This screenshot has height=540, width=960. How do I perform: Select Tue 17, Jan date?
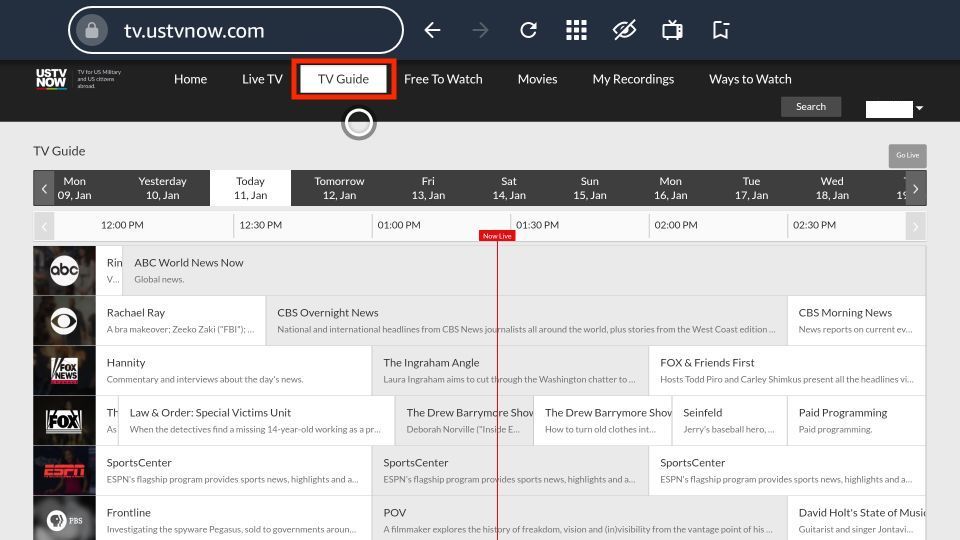(751, 188)
